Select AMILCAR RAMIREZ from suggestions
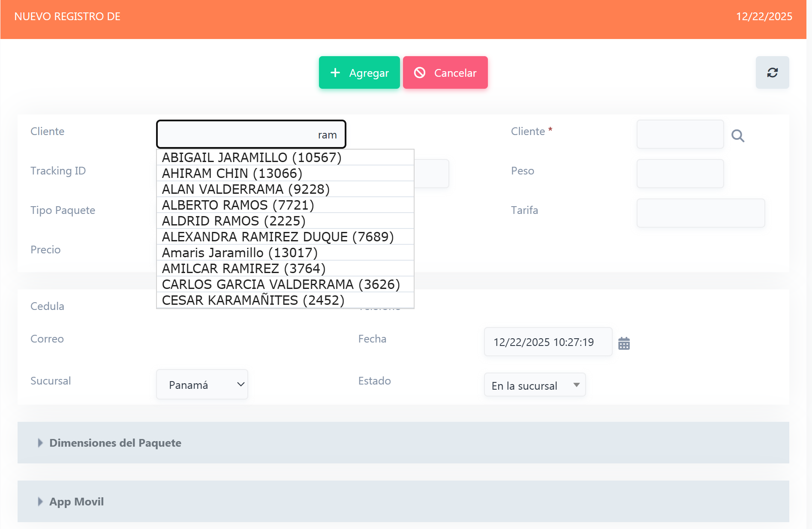Screen dimensions: 812x529 point(244,268)
